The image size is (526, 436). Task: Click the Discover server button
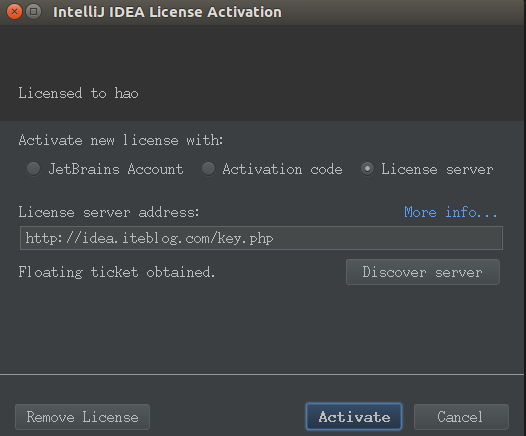[423, 272]
